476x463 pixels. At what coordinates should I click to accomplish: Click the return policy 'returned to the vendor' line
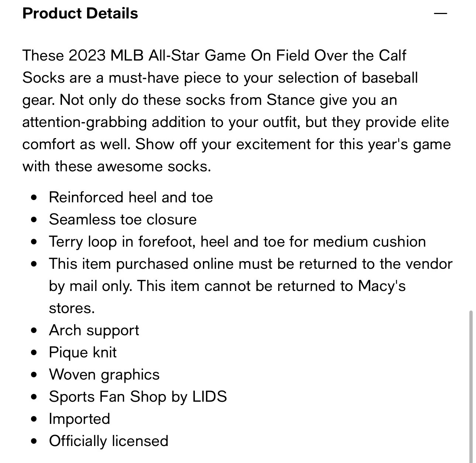251,264
